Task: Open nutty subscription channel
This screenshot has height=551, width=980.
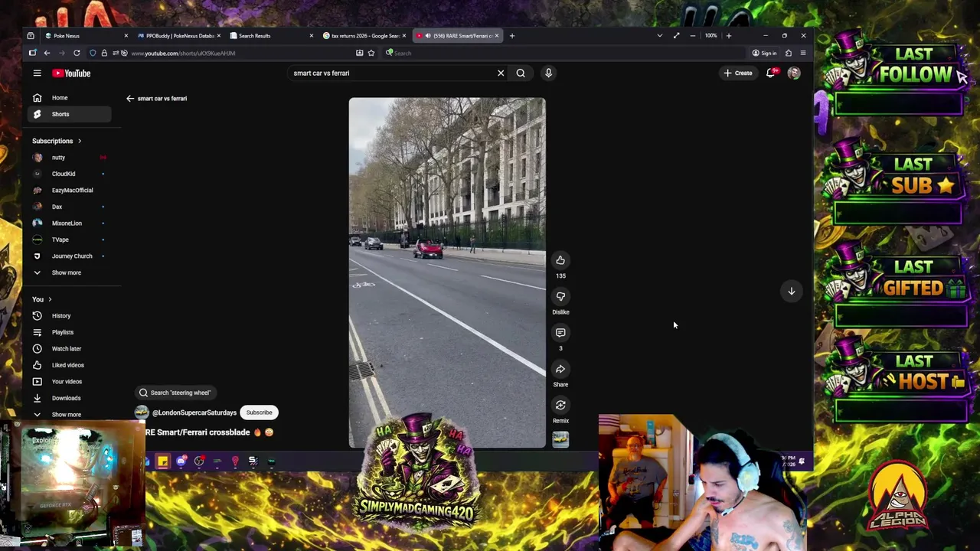Action: pyautogui.click(x=70, y=158)
